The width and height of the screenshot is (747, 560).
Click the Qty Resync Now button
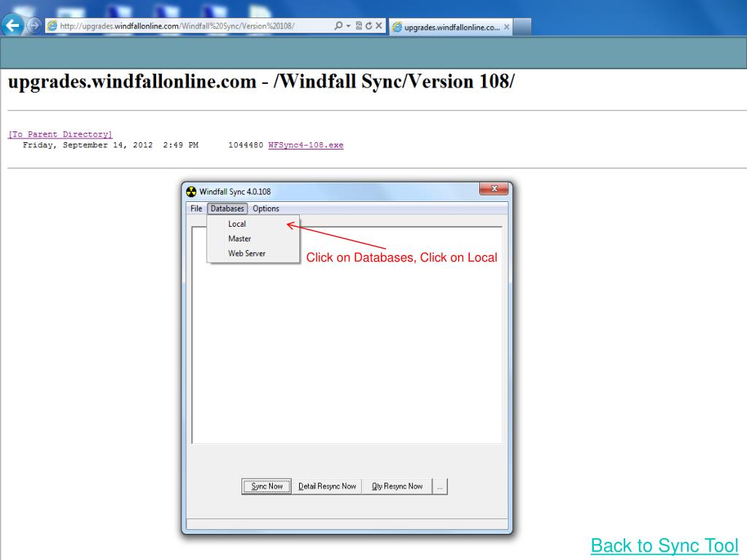pos(398,486)
